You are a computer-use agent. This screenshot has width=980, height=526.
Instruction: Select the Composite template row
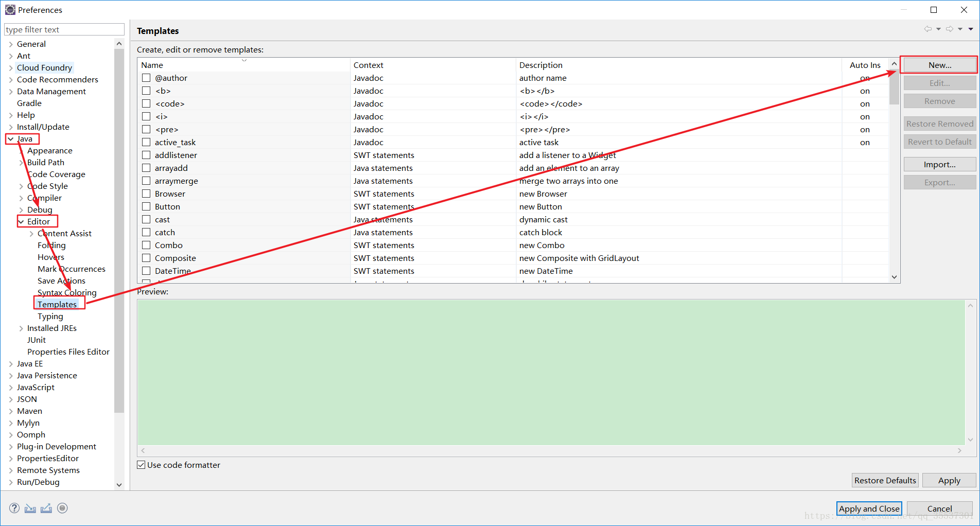pyautogui.click(x=513, y=258)
